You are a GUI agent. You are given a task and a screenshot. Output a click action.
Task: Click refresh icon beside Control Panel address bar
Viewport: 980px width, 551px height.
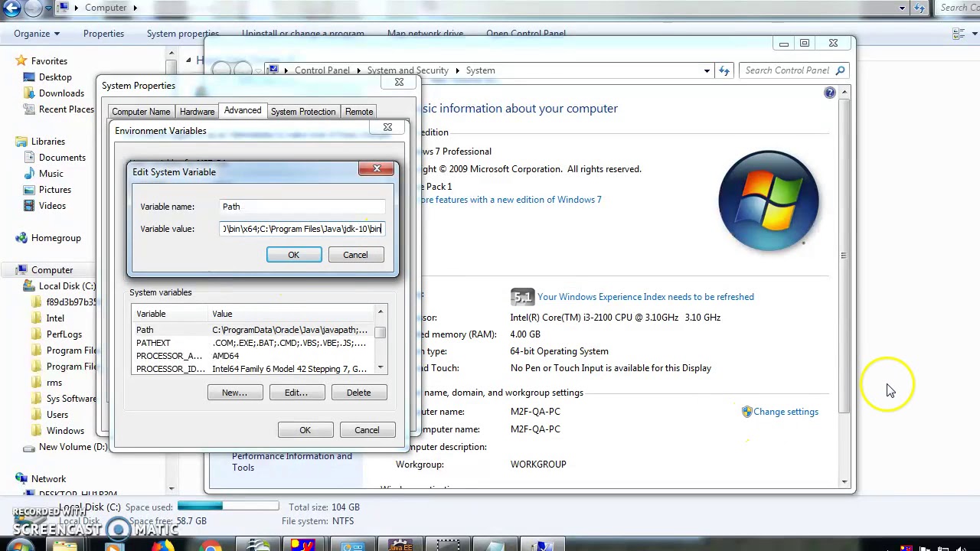[724, 70]
